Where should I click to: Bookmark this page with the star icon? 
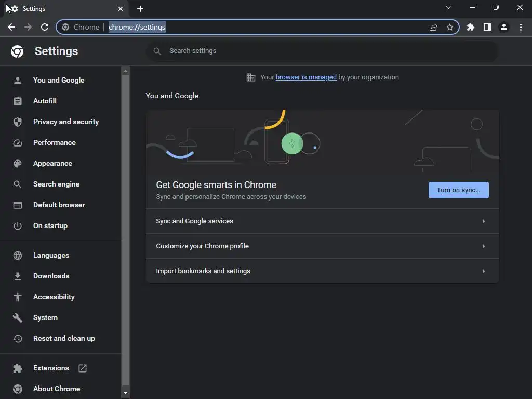[450, 27]
